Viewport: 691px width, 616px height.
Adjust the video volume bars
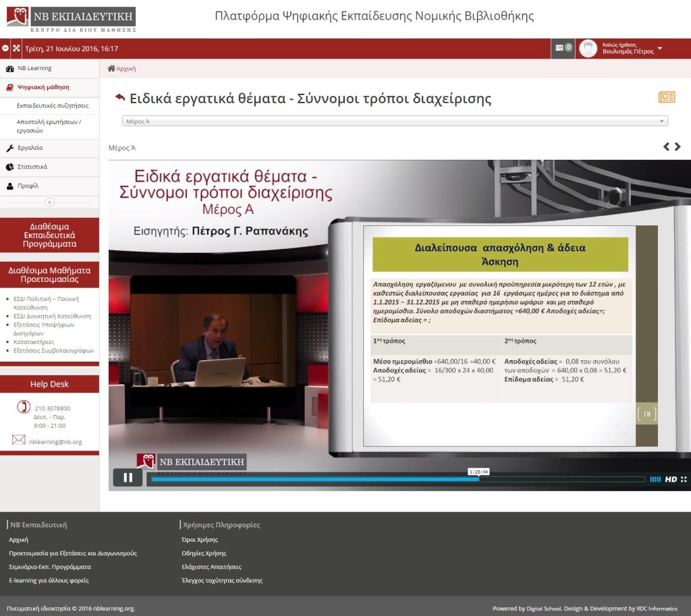(655, 479)
